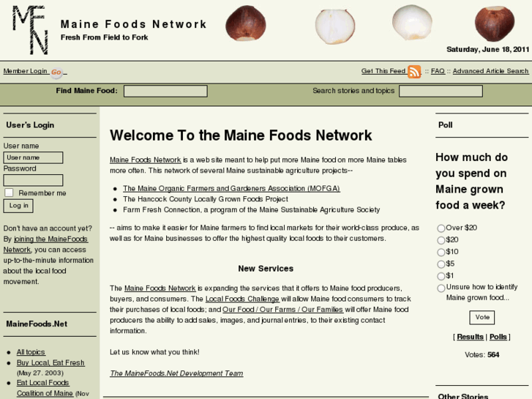Click the MaineFoods.Net sidebar heading
This screenshot has width=532, height=399.
[x=37, y=324]
